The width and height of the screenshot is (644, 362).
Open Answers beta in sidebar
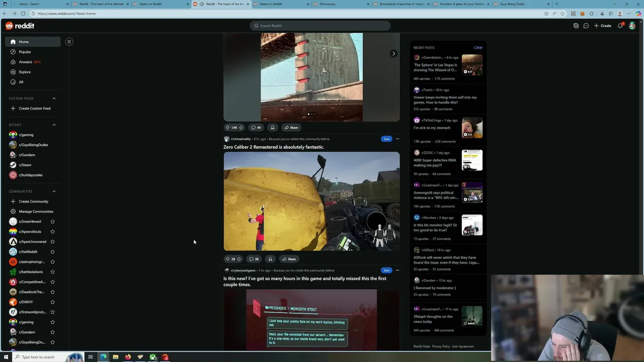coord(33,62)
